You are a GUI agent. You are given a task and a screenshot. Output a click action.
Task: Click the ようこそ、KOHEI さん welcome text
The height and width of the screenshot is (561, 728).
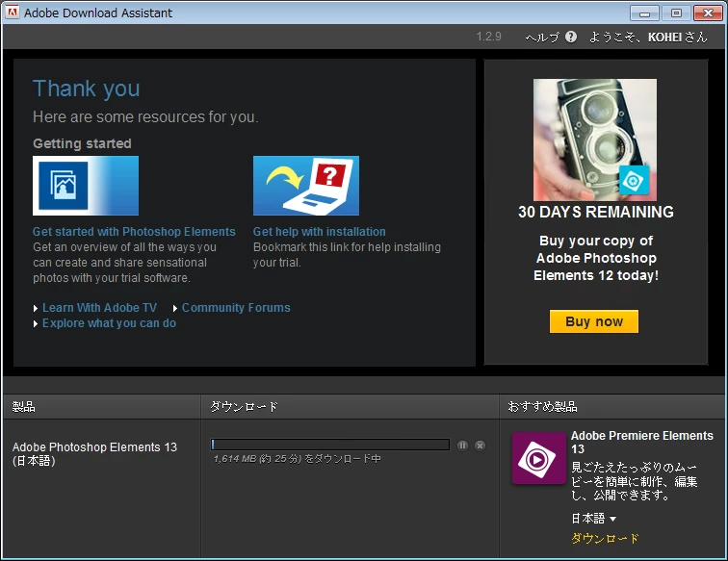[648, 38]
